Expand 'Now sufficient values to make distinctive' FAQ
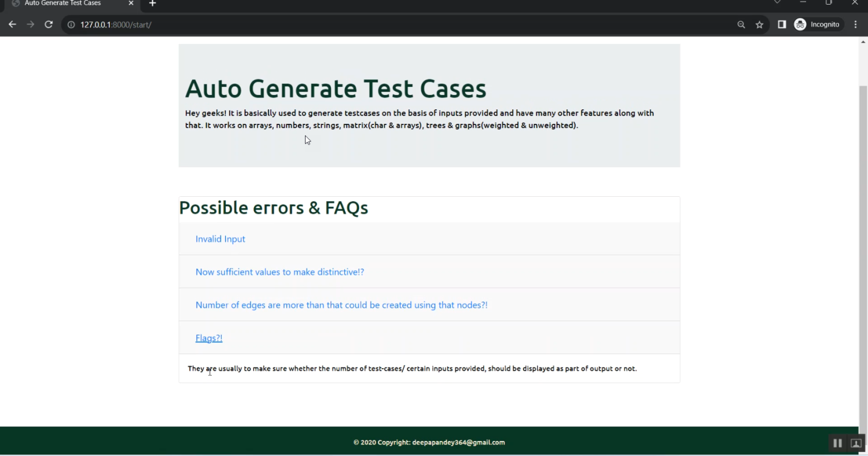Image resolution: width=868 pixels, height=456 pixels. pyautogui.click(x=279, y=272)
